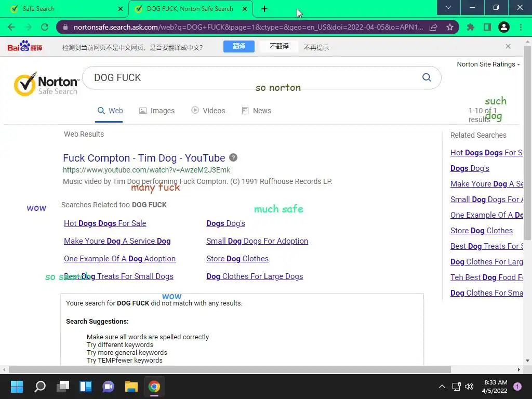
Task: Click the horizontal page scrollbar thumb
Action: (230, 369)
